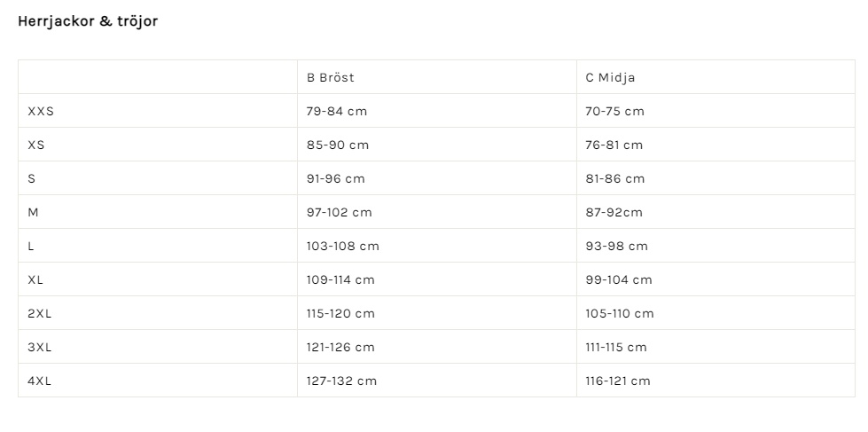Viewport: 868px width, 432px height.
Task: Click the 103-108 cm chest cell
Action: click(x=343, y=246)
